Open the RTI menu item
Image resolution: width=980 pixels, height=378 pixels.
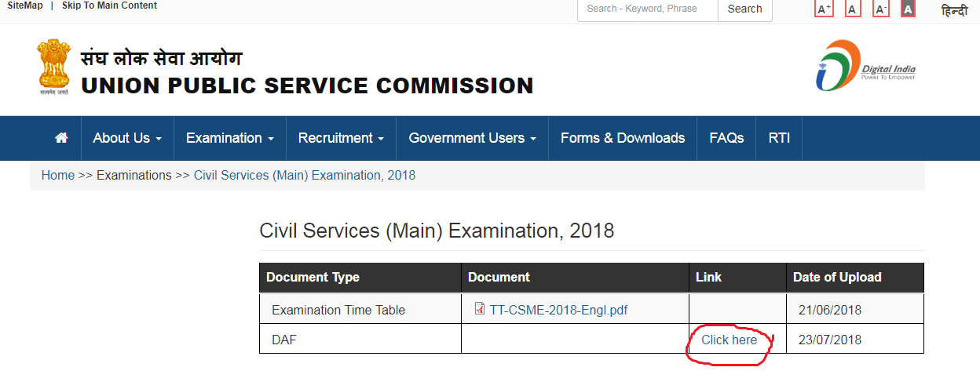[x=779, y=138]
